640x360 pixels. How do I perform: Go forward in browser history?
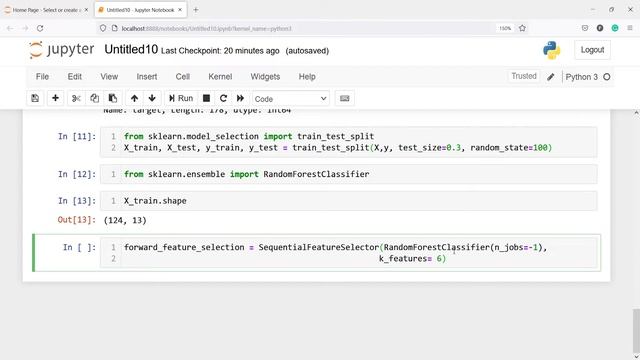click(25, 28)
